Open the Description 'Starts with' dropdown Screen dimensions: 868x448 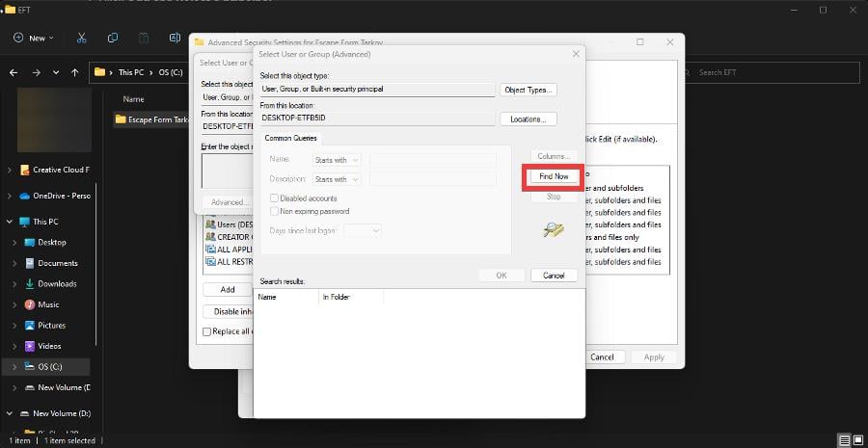click(x=337, y=179)
